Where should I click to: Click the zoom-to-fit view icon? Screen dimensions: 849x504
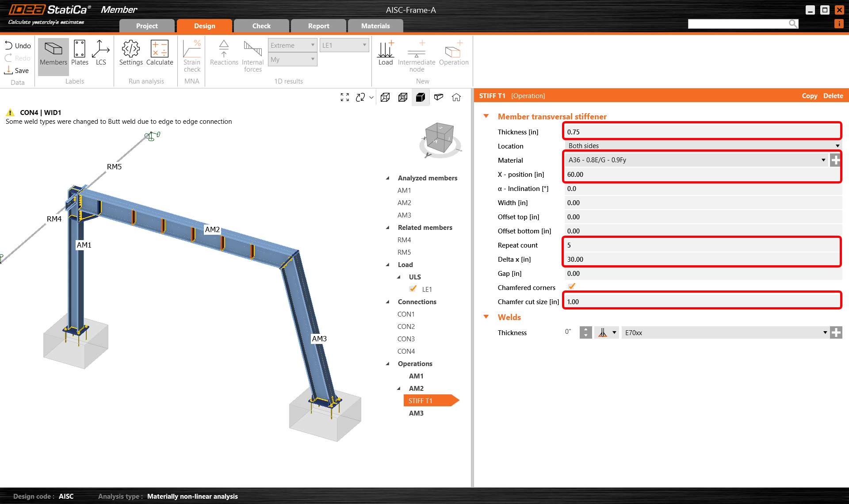345,97
